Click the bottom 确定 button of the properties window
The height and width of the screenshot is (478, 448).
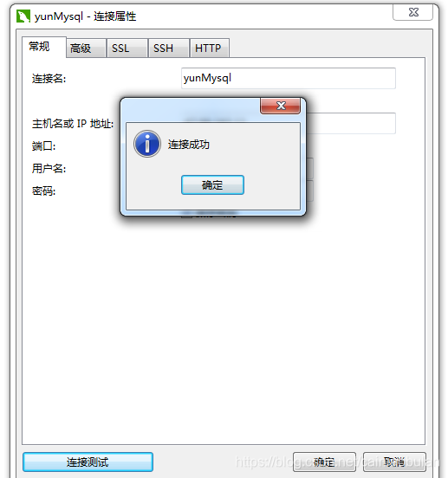coord(324,462)
